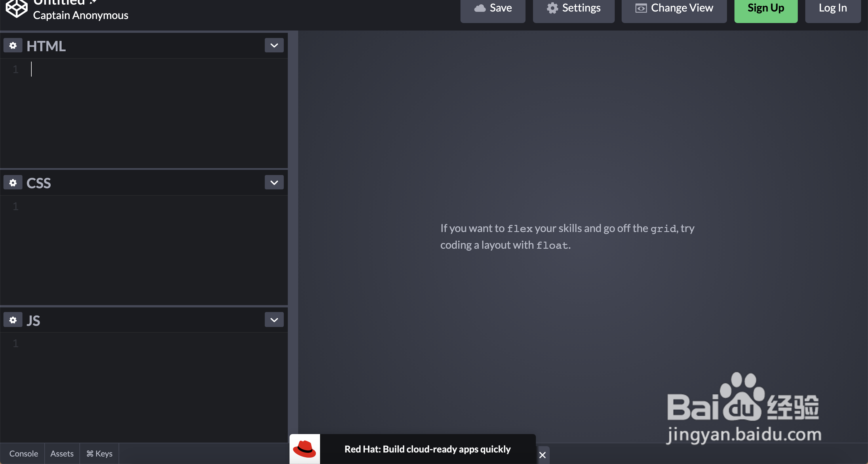Select the Assets tab

[62, 454]
